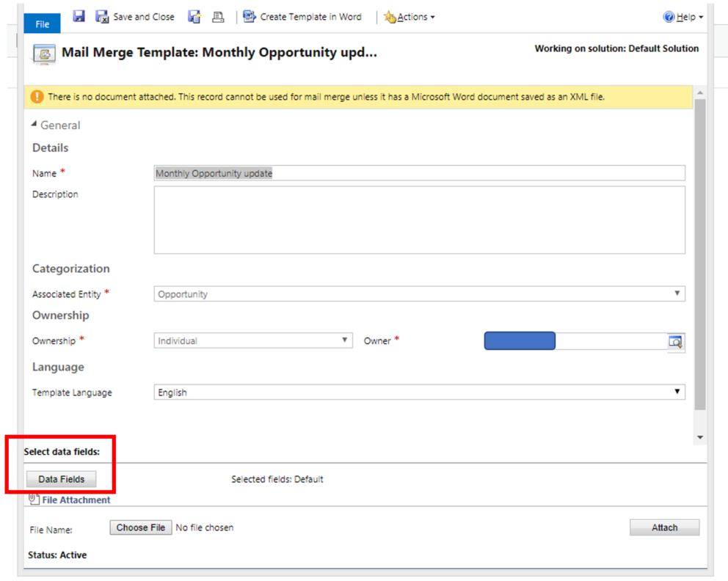This screenshot has height=581, width=728.
Task: Click the form scrollbar down arrow
Action: (700, 438)
